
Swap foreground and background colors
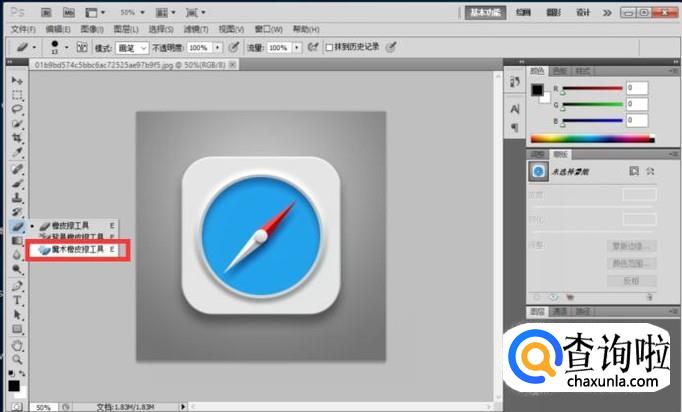pyautogui.click(x=22, y=374)
